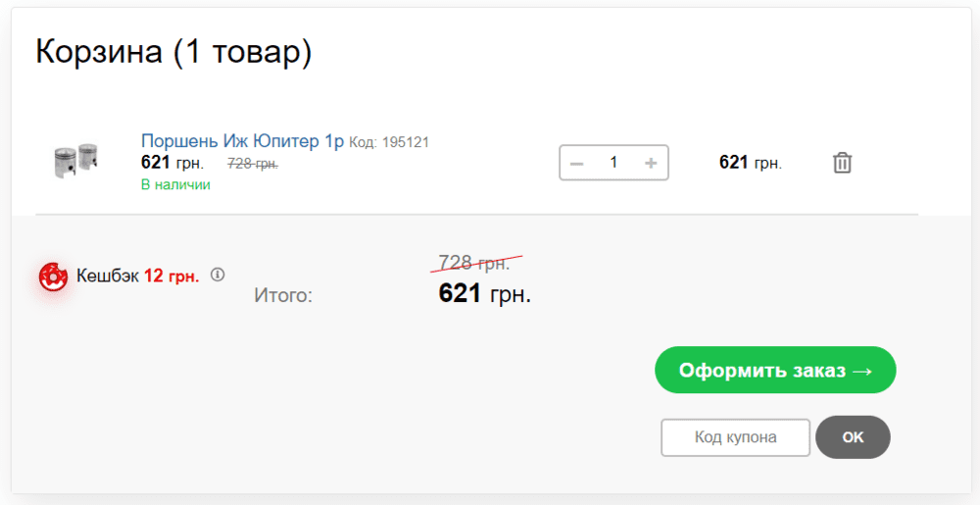Open the piston product thumbnail
This screenshot has height=505, width=980.
pyautogui.click(x=75, y=162)
